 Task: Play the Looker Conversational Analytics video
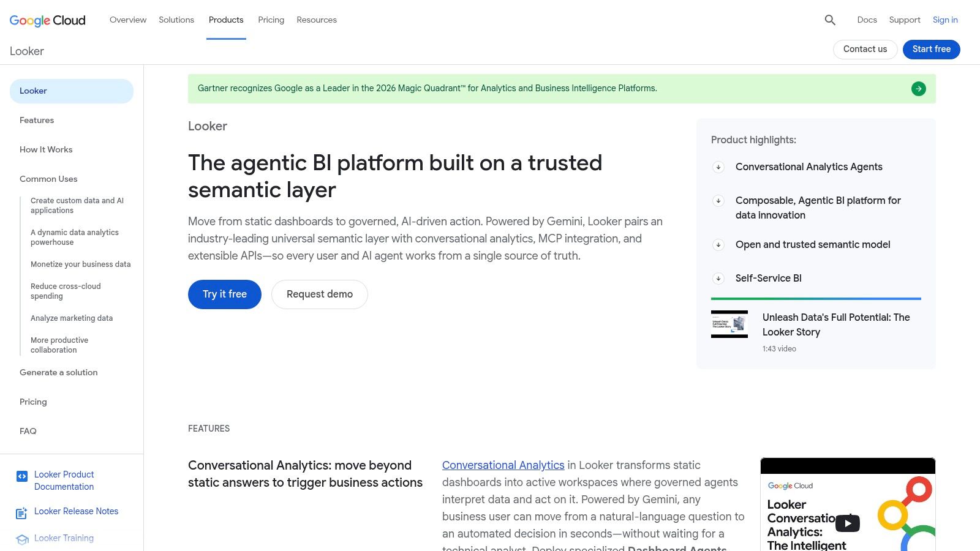[848, 523]
